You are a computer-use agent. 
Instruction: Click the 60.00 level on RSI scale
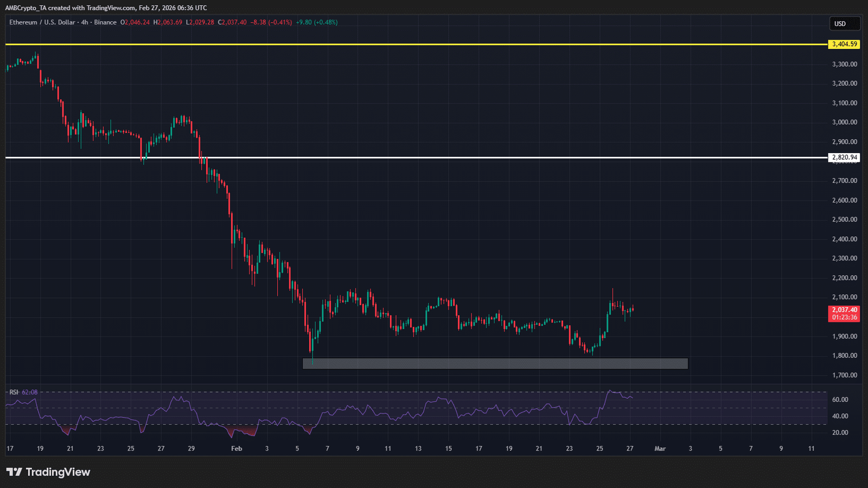pyautogui.click(x=840, y=400)
